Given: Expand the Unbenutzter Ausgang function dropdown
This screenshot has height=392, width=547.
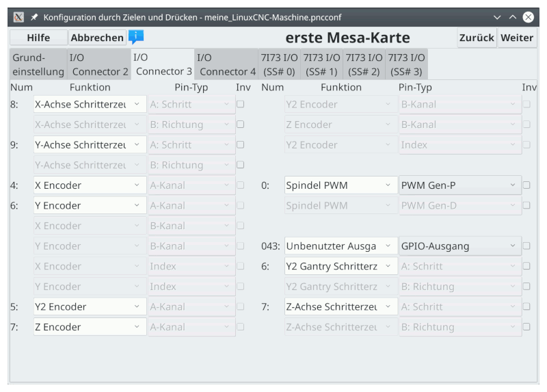Looking at the screenshot, I should 341,246.
